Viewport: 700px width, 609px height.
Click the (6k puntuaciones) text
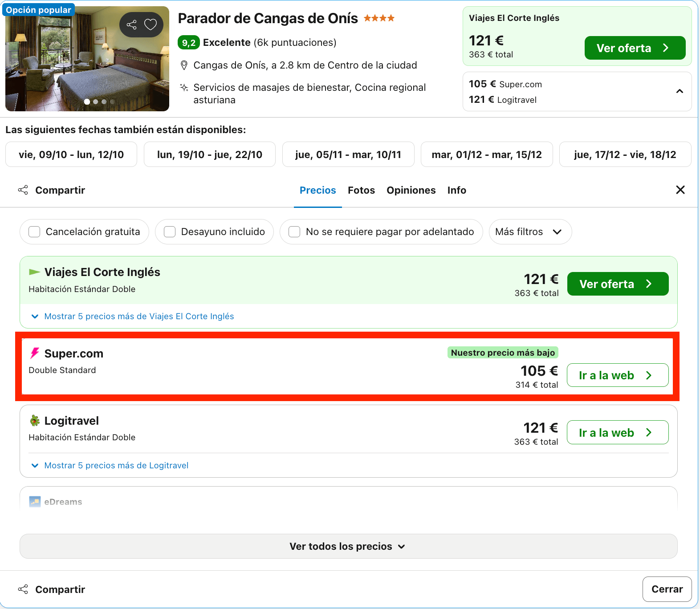point(295,43)
